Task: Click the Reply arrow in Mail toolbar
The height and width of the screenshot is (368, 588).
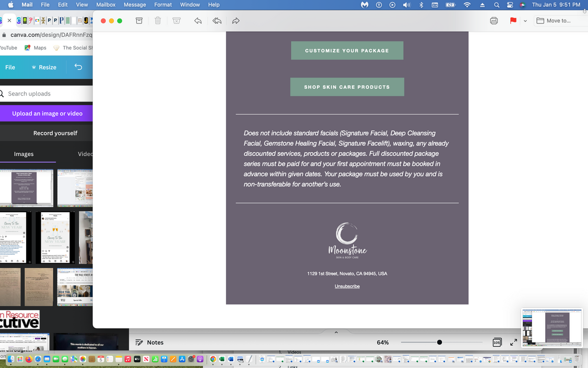Action: (198, 21)
